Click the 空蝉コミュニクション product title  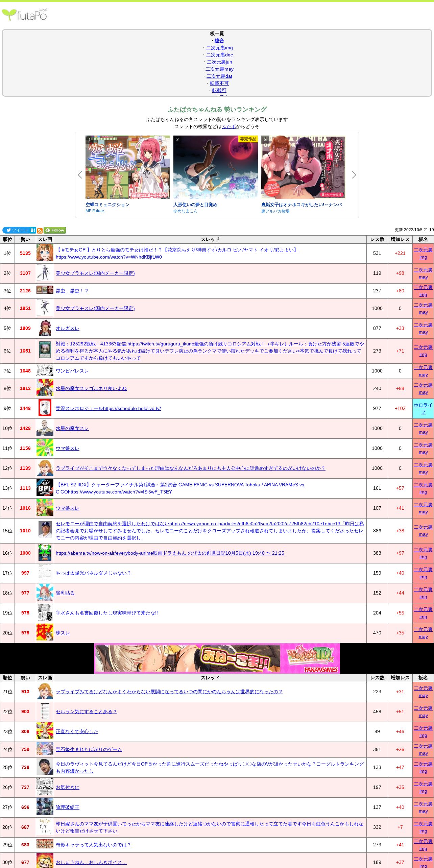click(107, 204)
